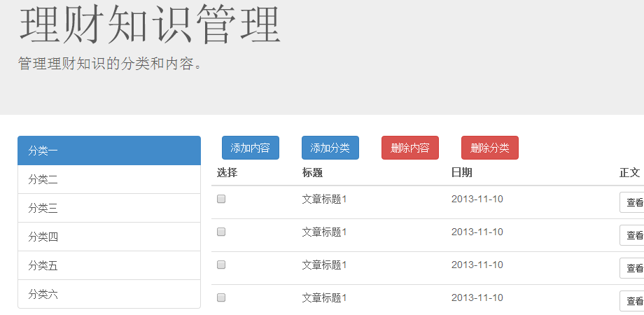Tick the checkbox in the fourth article row
This screenshot has height=315, width=644.
pos(221,297)
